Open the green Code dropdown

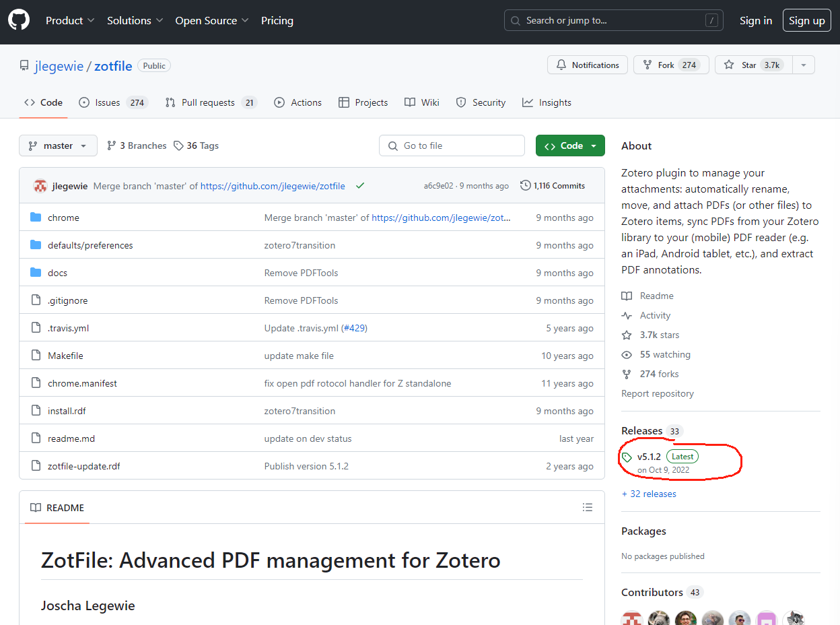coord(570,145)
